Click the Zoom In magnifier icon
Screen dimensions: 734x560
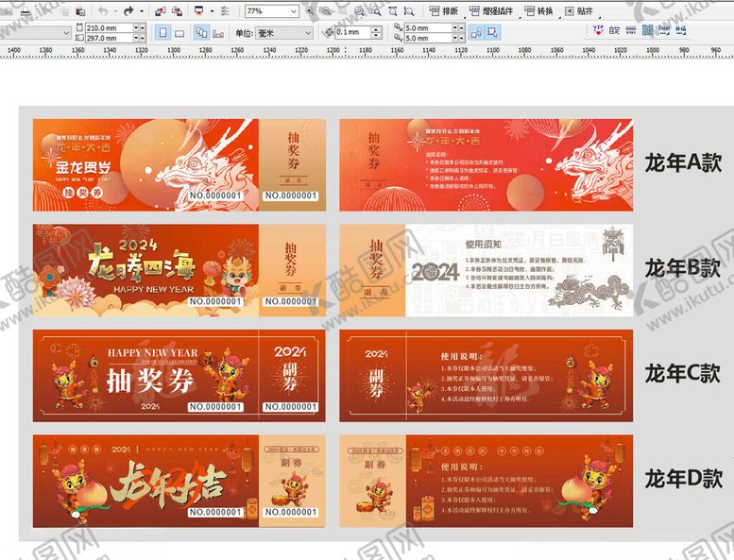[x=309, y=11]
